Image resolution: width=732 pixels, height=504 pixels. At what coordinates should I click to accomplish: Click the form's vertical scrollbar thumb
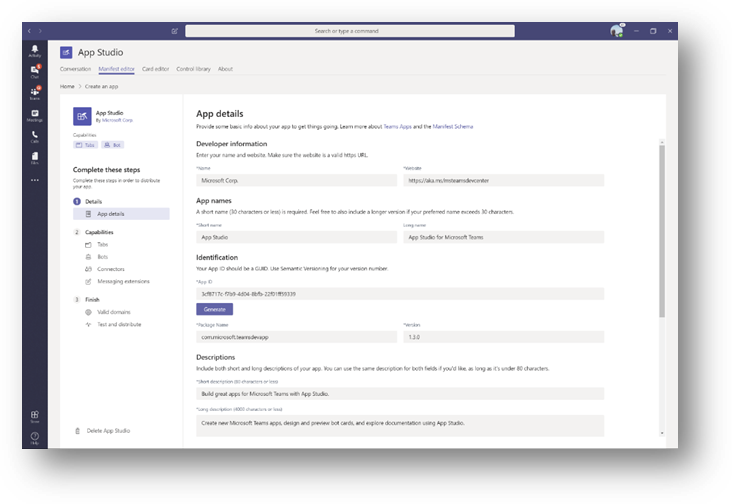(662, 231)
